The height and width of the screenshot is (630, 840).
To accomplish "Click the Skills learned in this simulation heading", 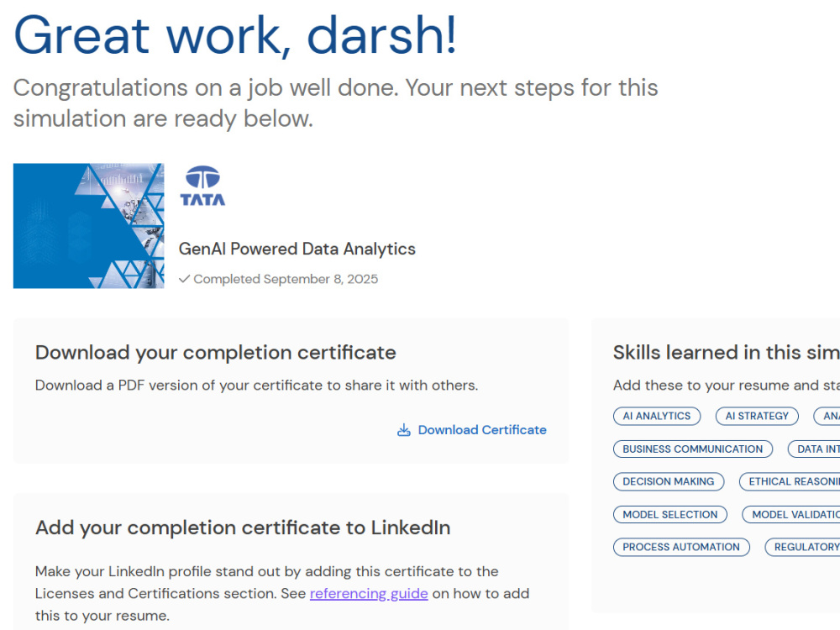I will 727,353.
